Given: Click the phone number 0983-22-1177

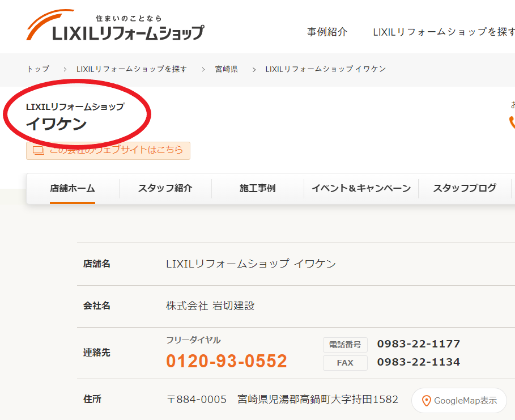Looking at the screenshot, I should coord(418,344).
